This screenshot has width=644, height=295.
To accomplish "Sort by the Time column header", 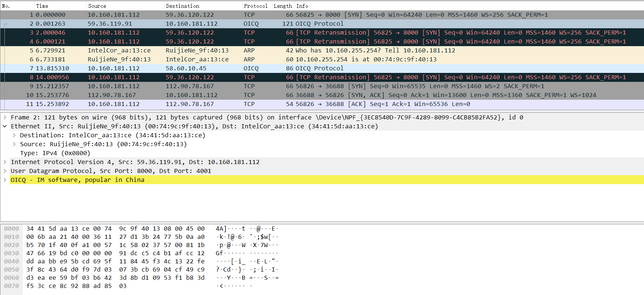I will (x=60, y=6).
